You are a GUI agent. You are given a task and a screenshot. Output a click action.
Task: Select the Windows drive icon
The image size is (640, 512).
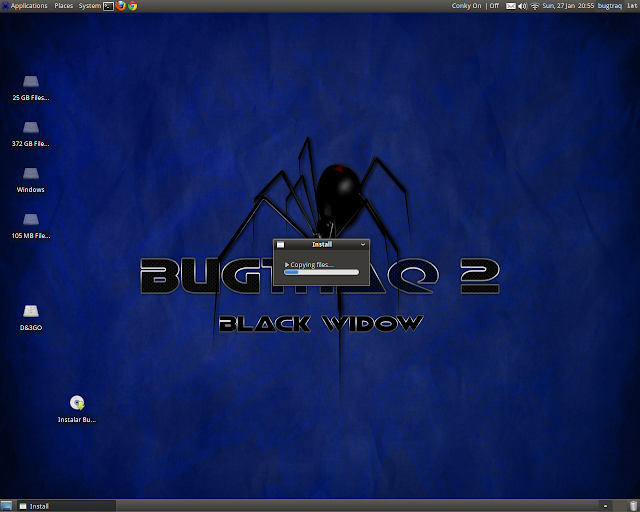pos(31,180)
